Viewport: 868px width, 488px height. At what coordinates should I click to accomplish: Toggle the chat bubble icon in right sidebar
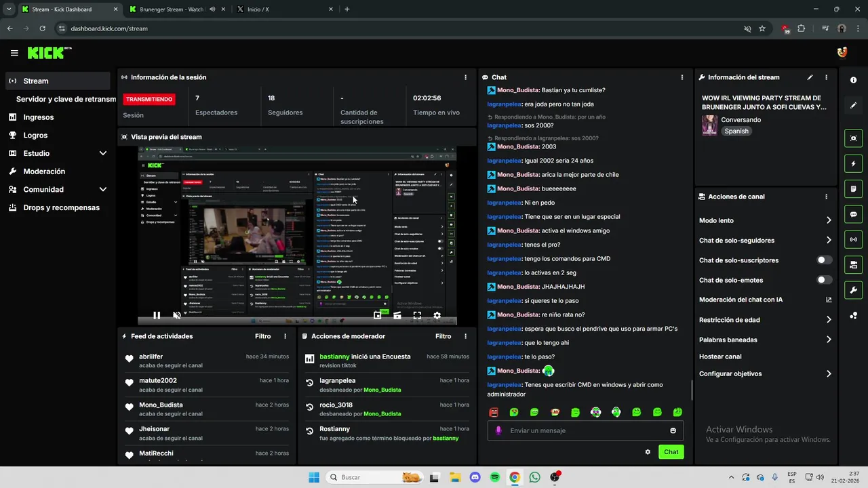click(x=853, y=214)
